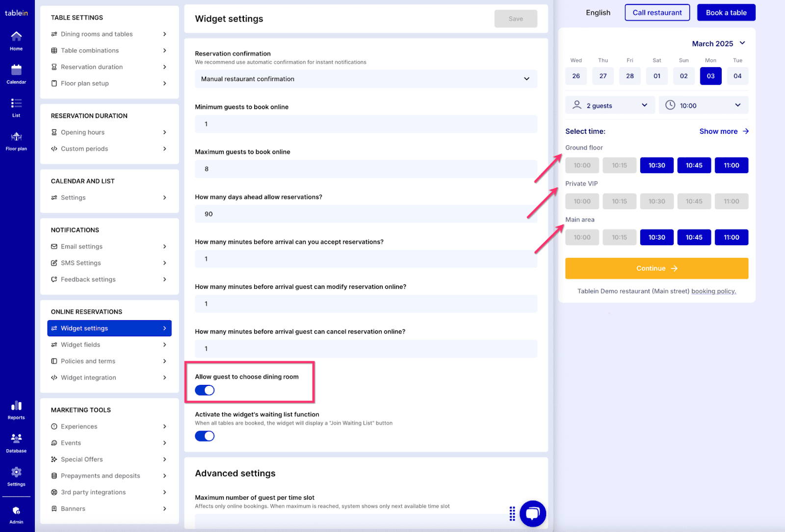Click Call restaurant button

point(657,13)
